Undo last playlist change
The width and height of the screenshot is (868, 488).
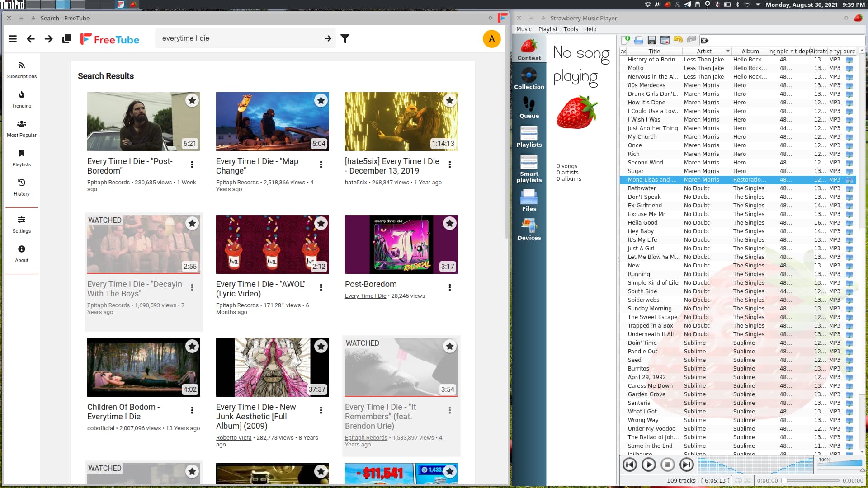pos(678,40)
